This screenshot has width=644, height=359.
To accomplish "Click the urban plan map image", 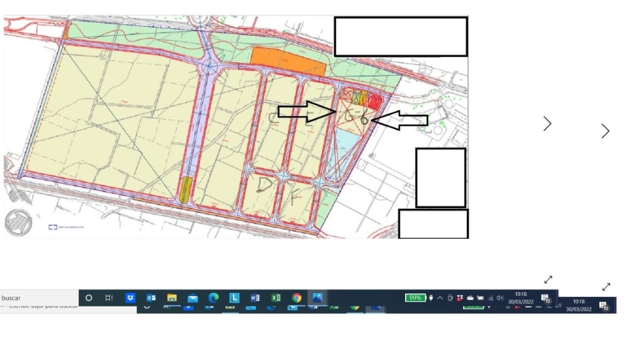I will pyautogui.click(x=236, y=127).
